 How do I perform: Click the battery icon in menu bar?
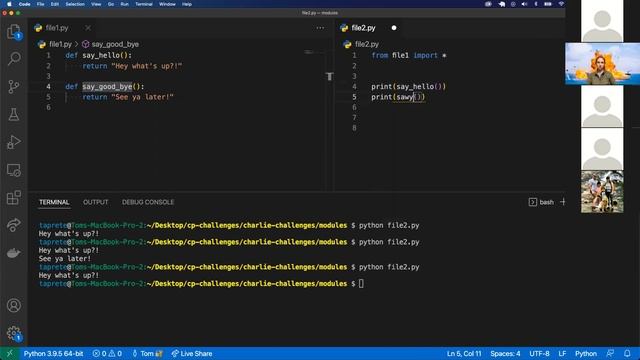click(x=548, y=4)
